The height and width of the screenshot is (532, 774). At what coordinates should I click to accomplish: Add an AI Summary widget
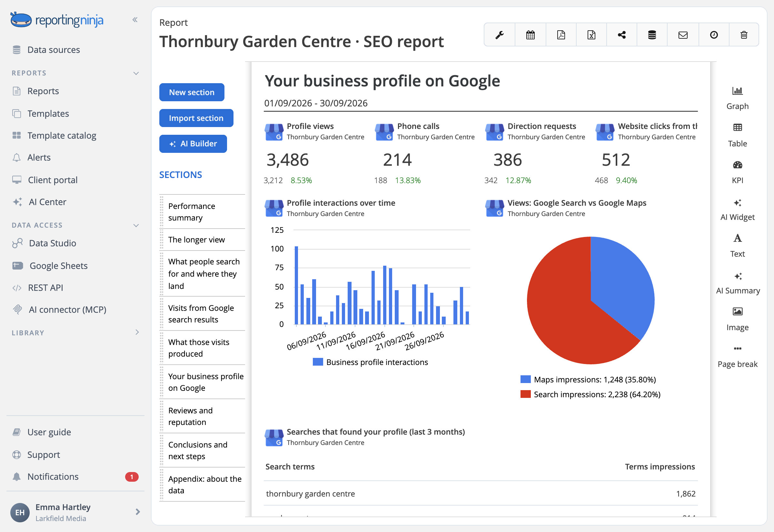(x=738, y=283)
